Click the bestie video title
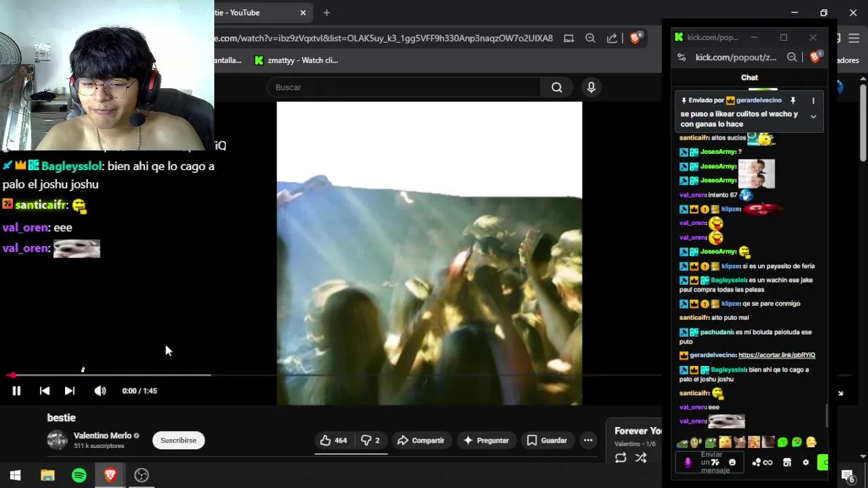Image resolution: width=868 pixels, height=488 pixels. [x=61, y=418]
